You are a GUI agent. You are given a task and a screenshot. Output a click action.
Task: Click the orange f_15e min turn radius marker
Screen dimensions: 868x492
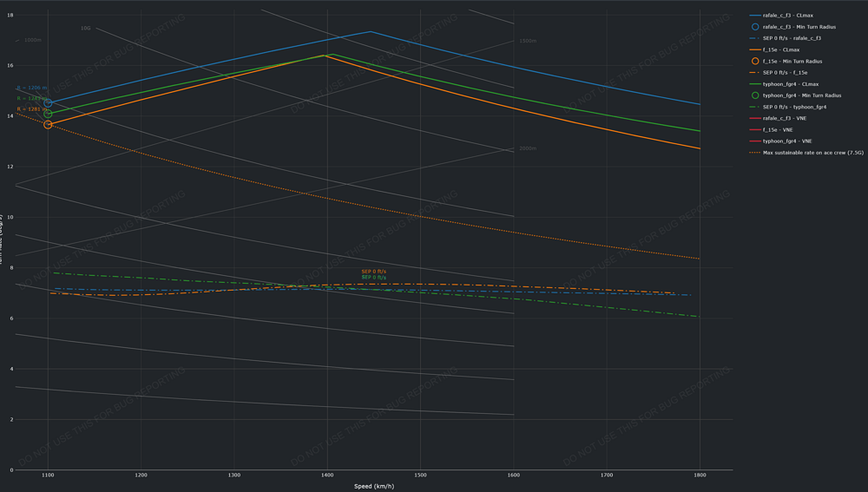pos(49,125)
